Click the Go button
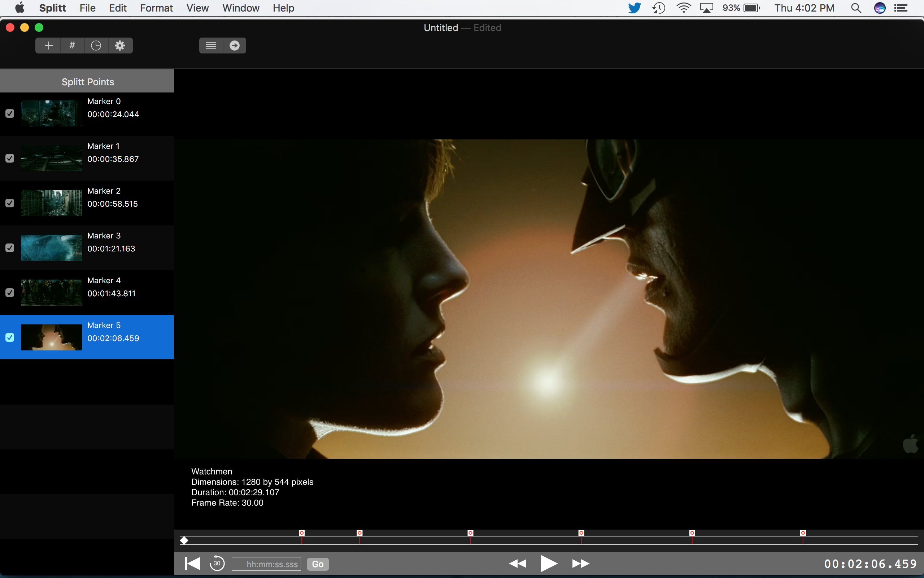 click(x=318, y=564)
